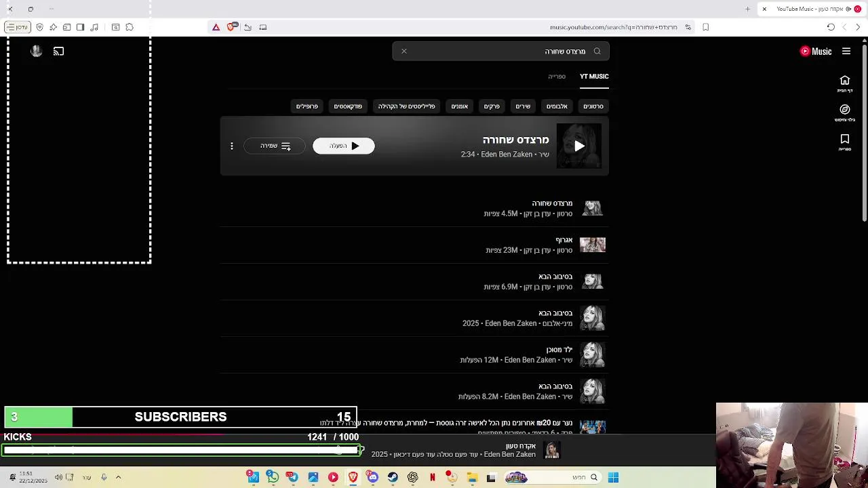This screenshot has height=488, width=868.
Task: Filter results by סרטונים chip
Action: pyautogui.click(x=593, y=106)
